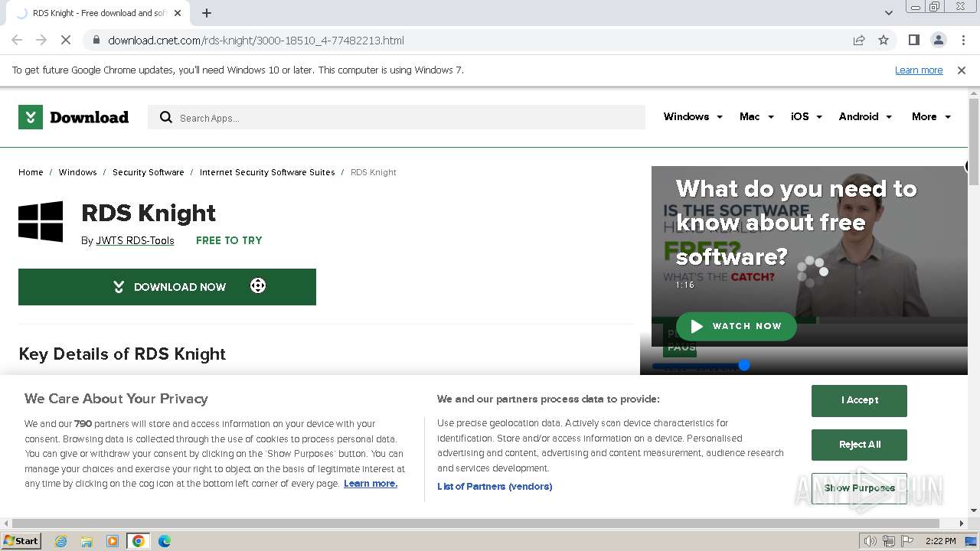
Task: Open Internet Security Software Suites breadcrumb
Action: click(267, 172)
